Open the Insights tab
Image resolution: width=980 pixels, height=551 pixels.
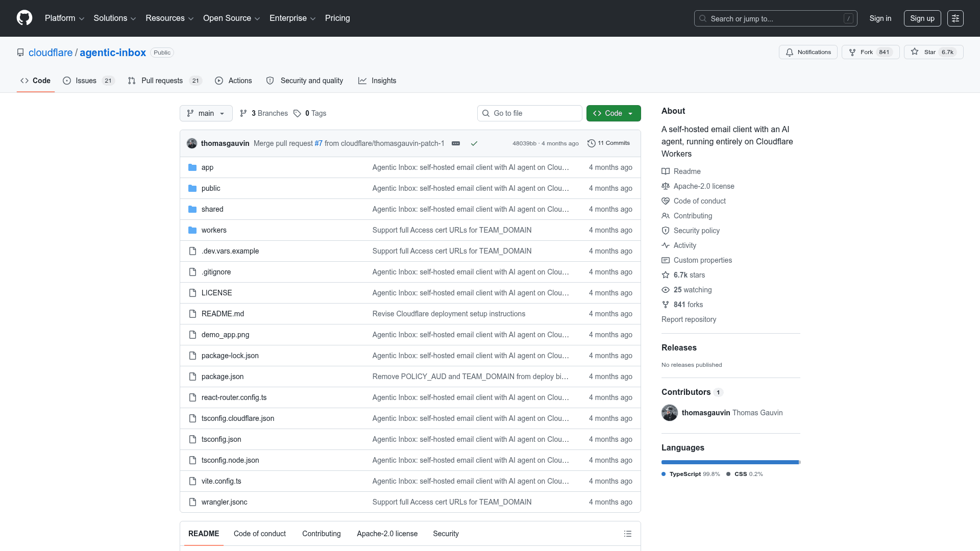377,81
